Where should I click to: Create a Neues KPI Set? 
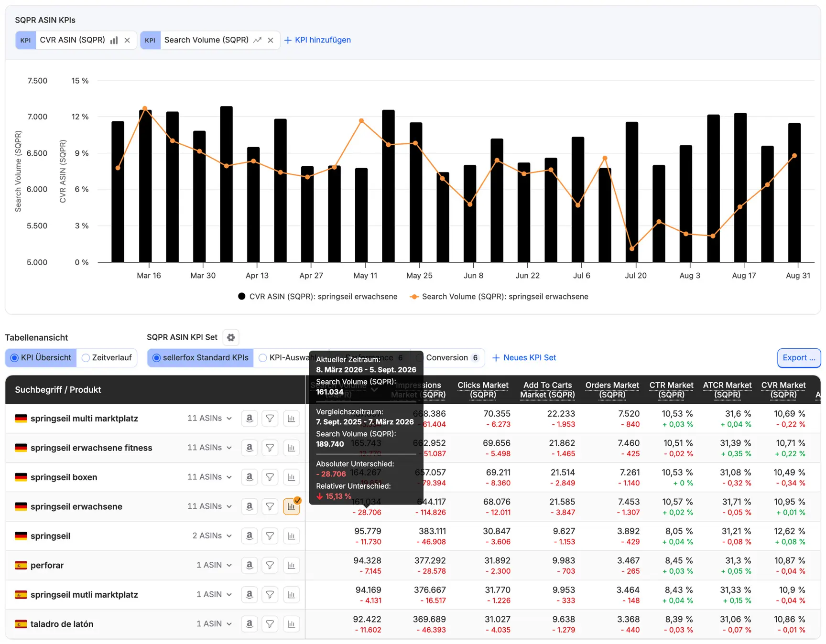click(524, 358)
